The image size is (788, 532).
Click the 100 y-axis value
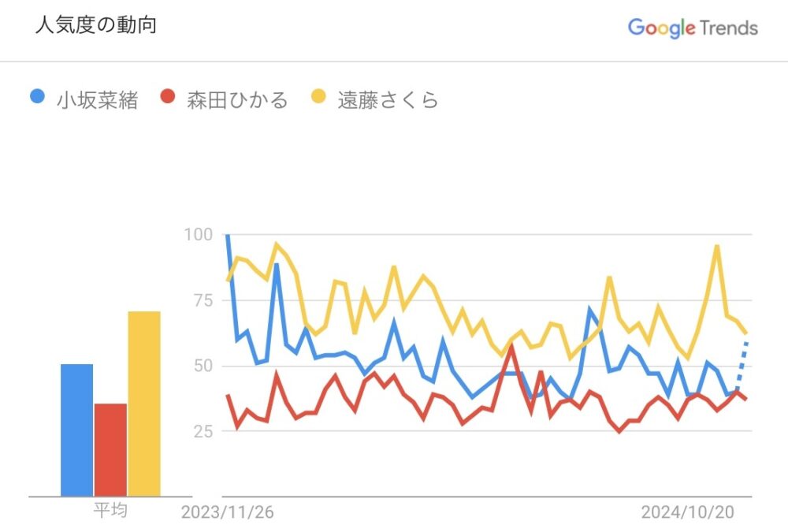click(197, 234)
